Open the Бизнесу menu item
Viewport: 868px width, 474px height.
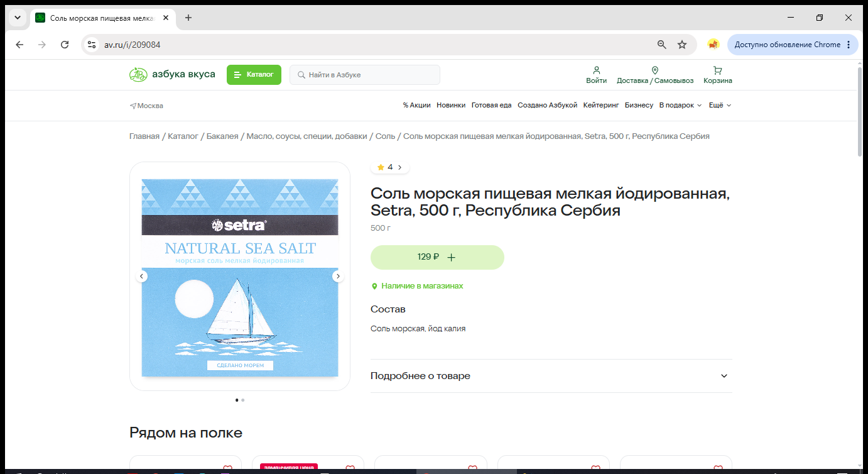639,105
